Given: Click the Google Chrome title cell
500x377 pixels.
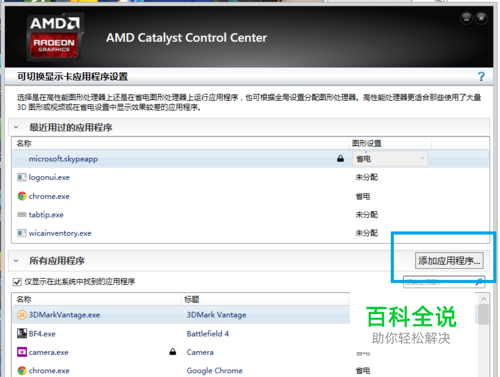Looking at the screenshot, I should tap(214, 371).
